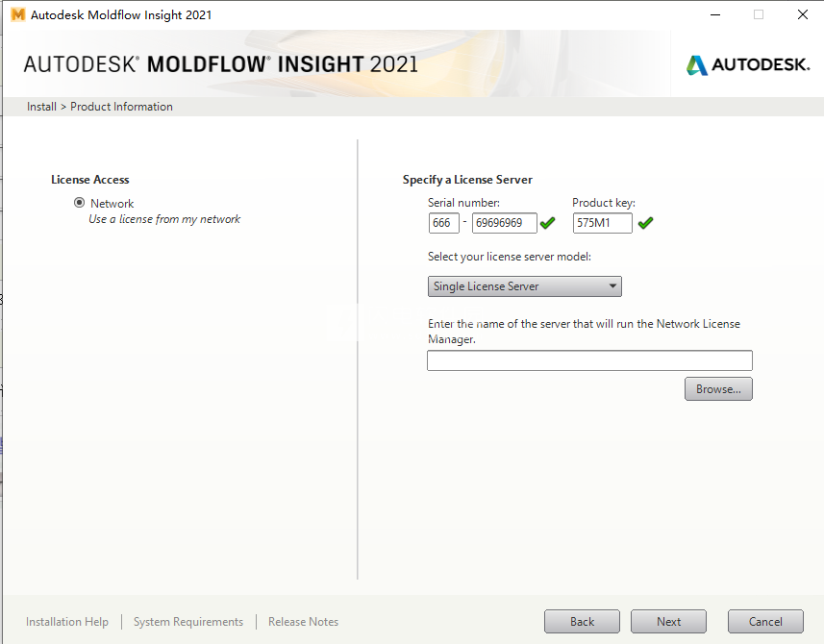
Task: Click the serial number prefix field 666
Action: [x=444, y=223]
